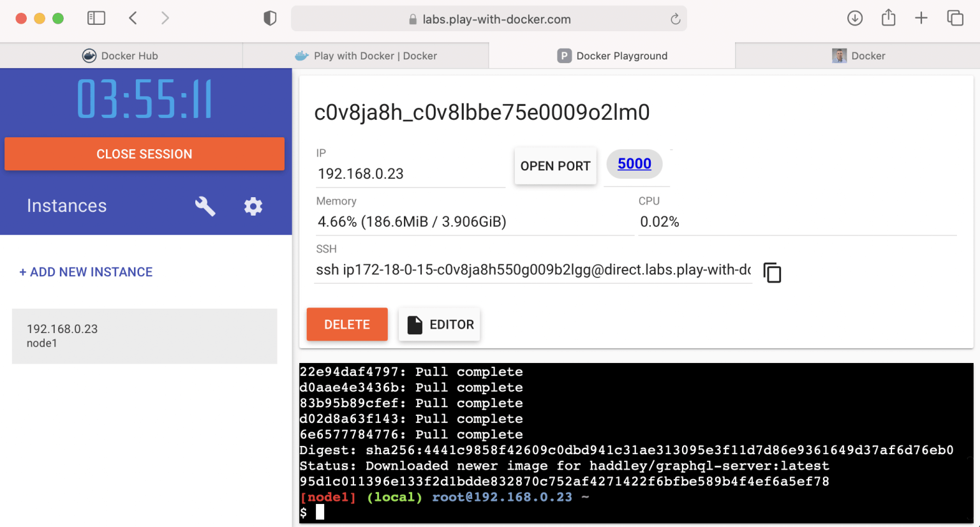The height and width of the screenshot is (527, 980).
Task: Open the gear settings icon beside Instances
Action: tap(253, 206)
